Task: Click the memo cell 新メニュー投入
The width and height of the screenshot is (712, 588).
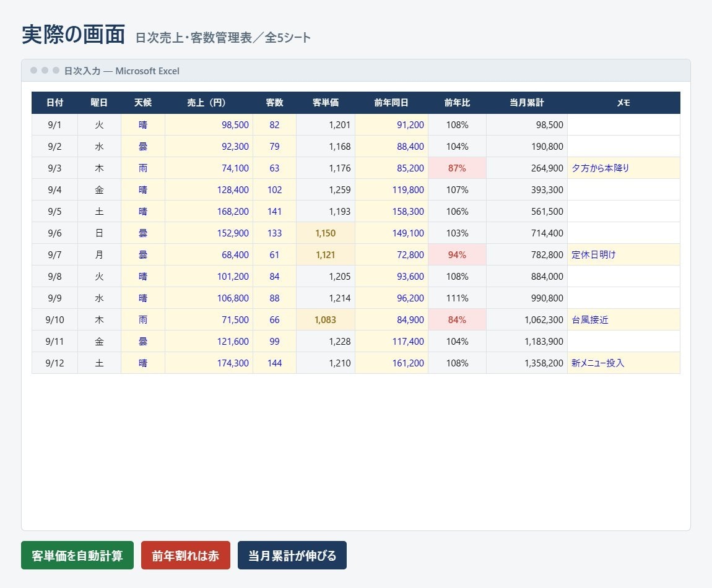Action: [x=623, y=363]
